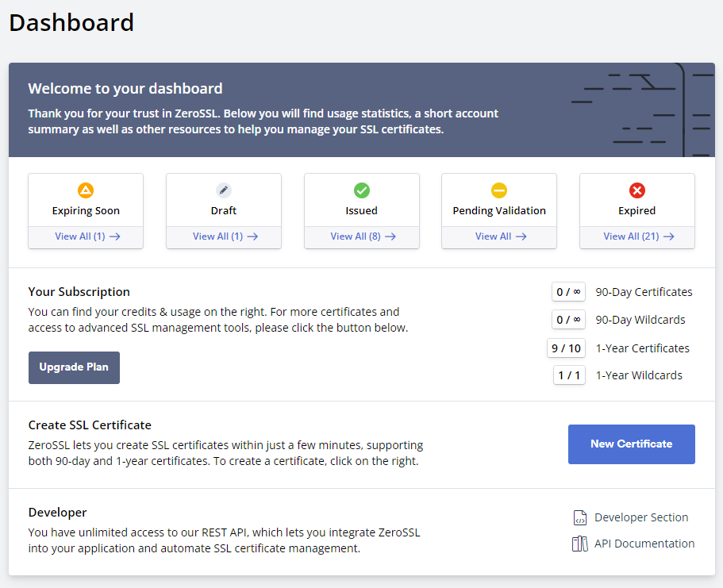Click the 1 / 1 1-Year Wildcards counter
723x588 pixels.
click(x=569, y=375)
